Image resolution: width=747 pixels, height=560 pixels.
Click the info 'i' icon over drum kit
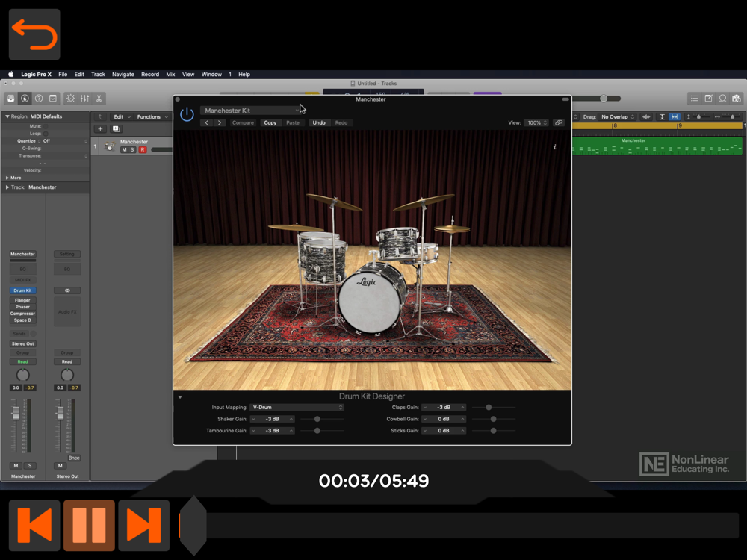554,147
